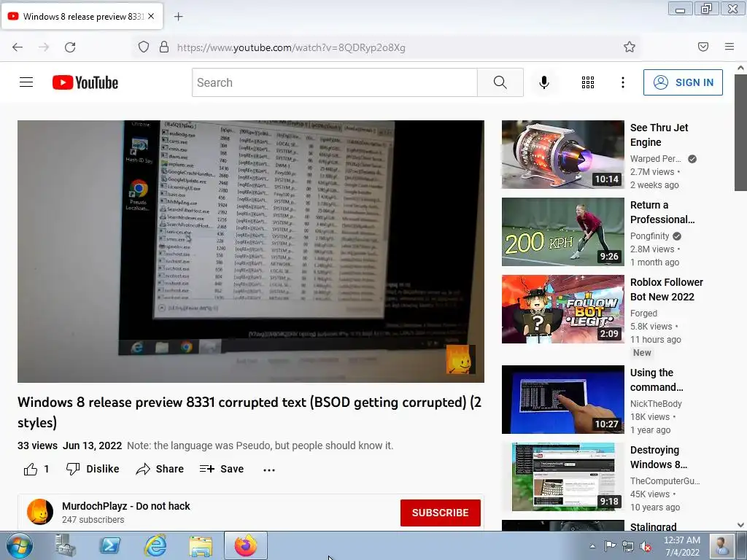
Task: Close the Windows 8 release preview tab
Action: pos(151,16)
